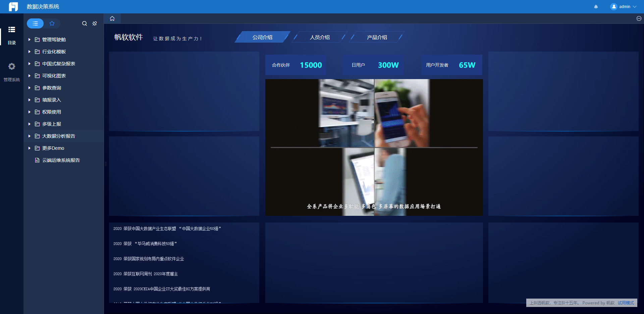Click award line 最佳BI方案提供商
Viewport: 644px width, 314px height.
click(x=162, y=289)
